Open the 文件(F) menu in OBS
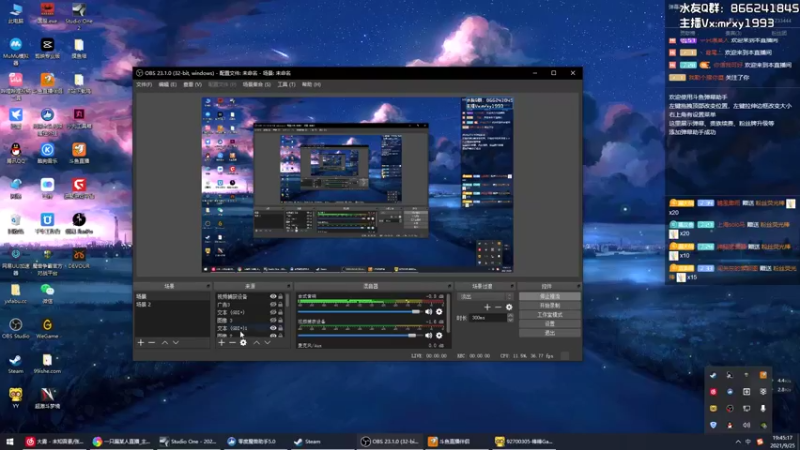 tap(144, 85)
